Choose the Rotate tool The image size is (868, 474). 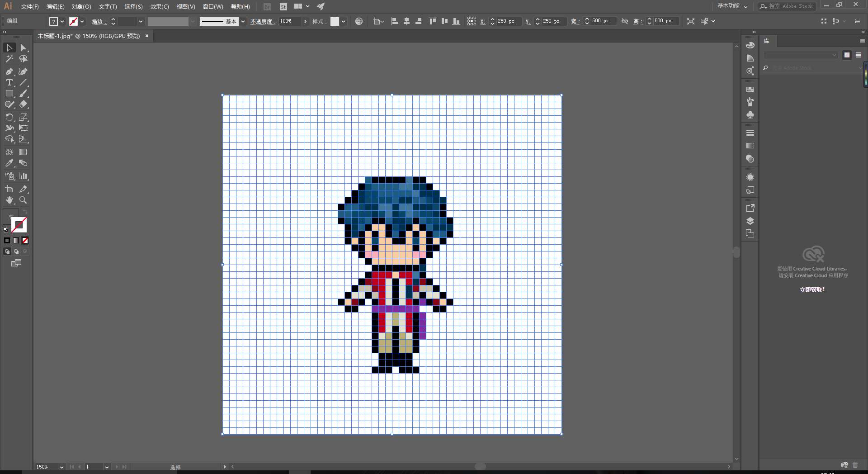tap(9, 117)
